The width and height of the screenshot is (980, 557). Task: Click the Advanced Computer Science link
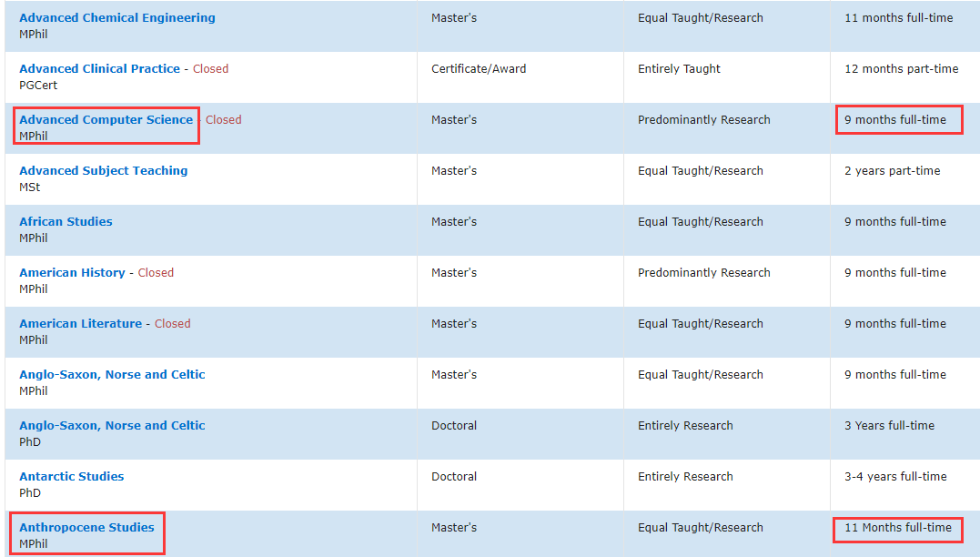pos(106,120)
